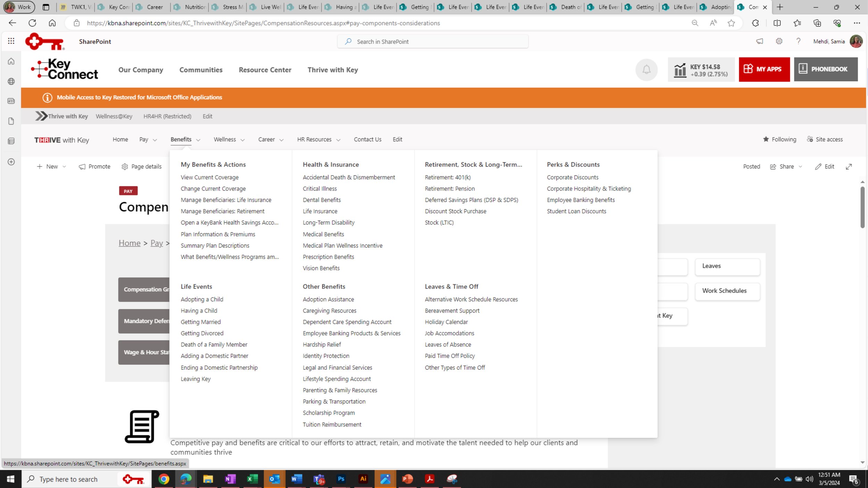This screenshot has width=868, height=488.
Task: Open Paid Time Off Policy link
Action: (450, 356)
